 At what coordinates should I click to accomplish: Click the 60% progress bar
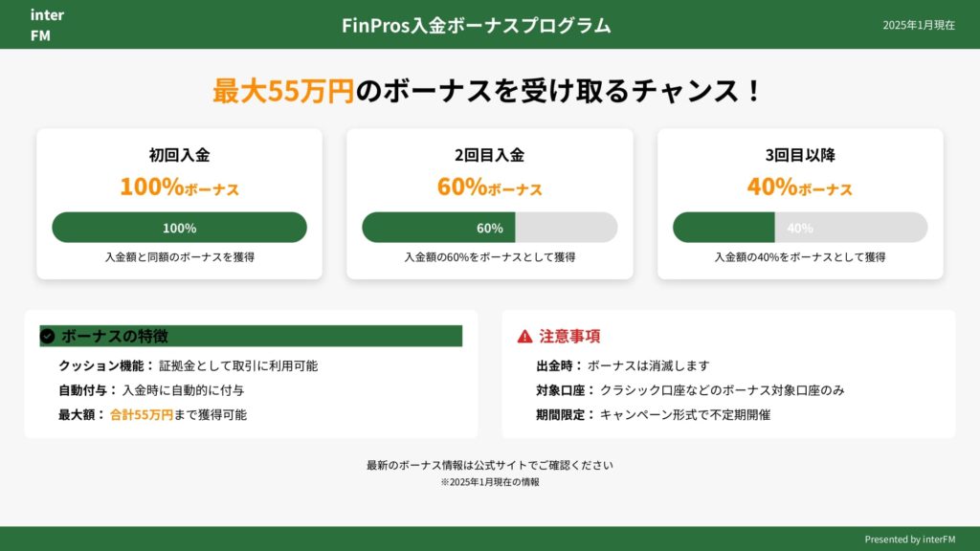[x=489, y=228]
